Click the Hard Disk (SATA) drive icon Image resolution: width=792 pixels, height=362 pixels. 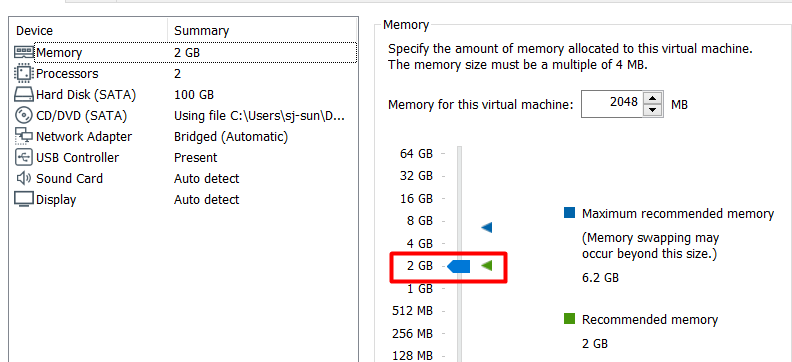coord(24,94)
